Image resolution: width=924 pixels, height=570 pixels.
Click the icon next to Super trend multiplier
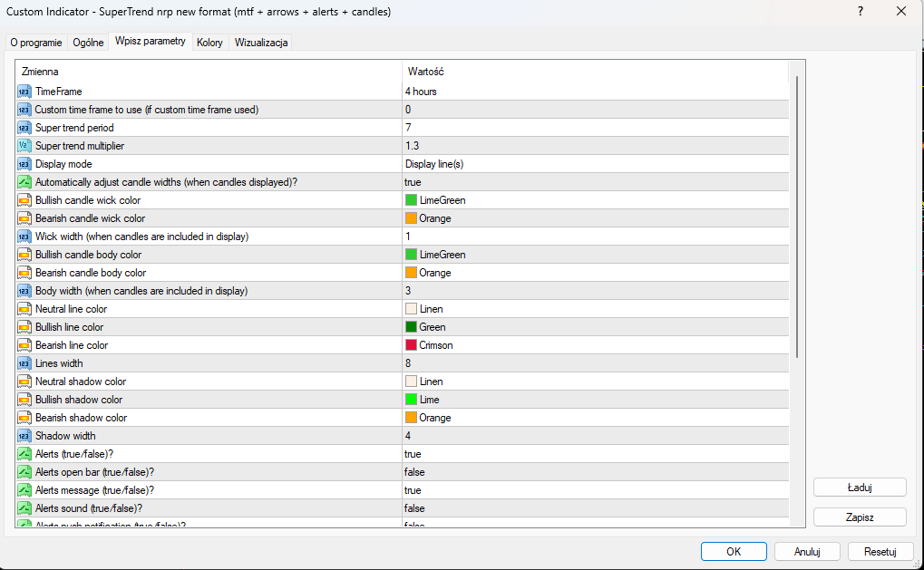click(x=24, y=146)
